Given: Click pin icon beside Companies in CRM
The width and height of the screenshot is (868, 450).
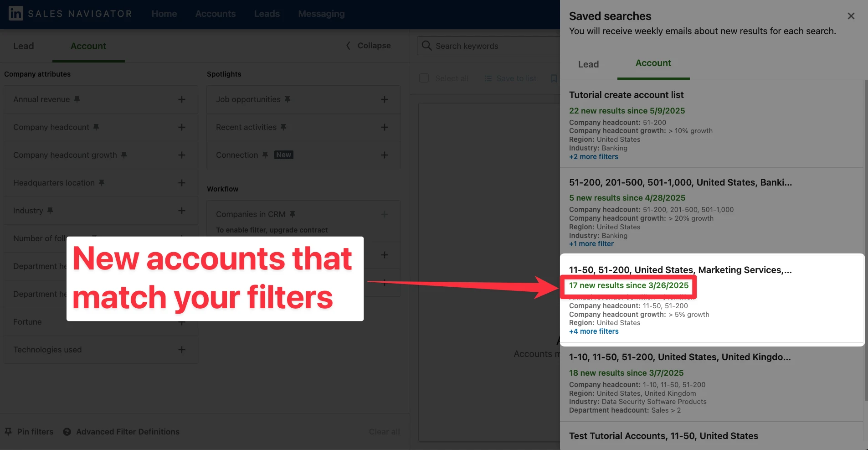Looking at the screenshot, I should (x=293, y=214).
